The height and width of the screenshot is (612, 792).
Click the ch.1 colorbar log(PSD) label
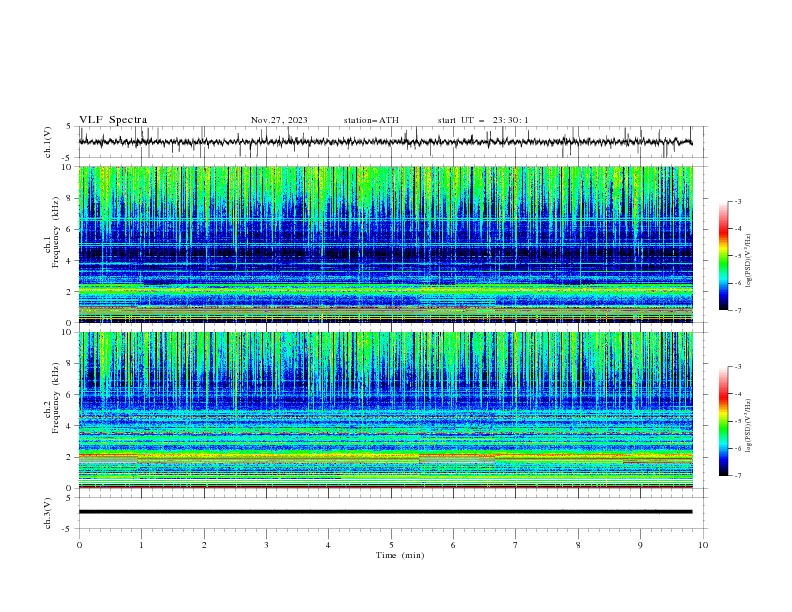tap(748, 261)
